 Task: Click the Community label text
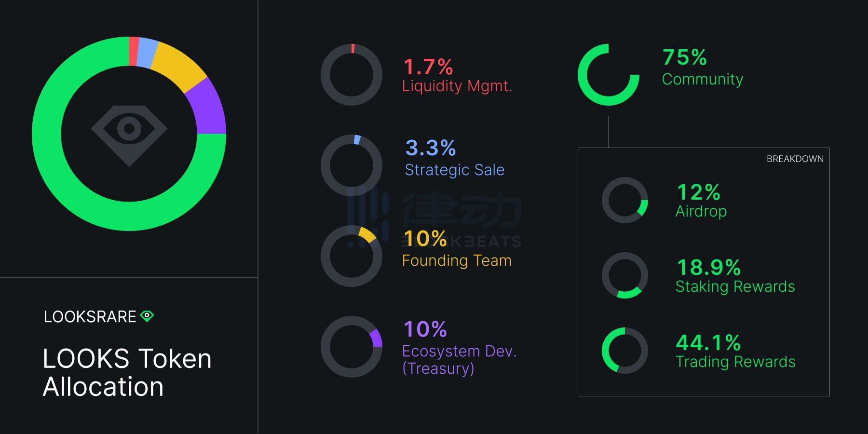pyautogui.click(x=702, y=80)
